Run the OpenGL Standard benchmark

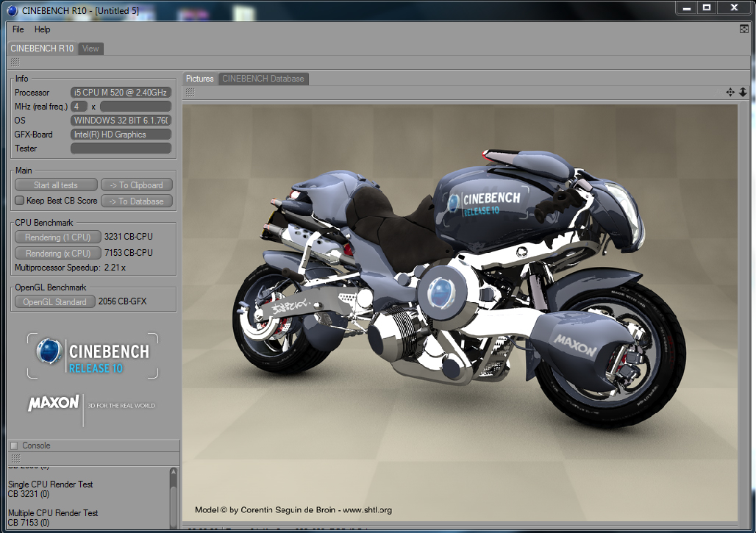click(55, 301)
